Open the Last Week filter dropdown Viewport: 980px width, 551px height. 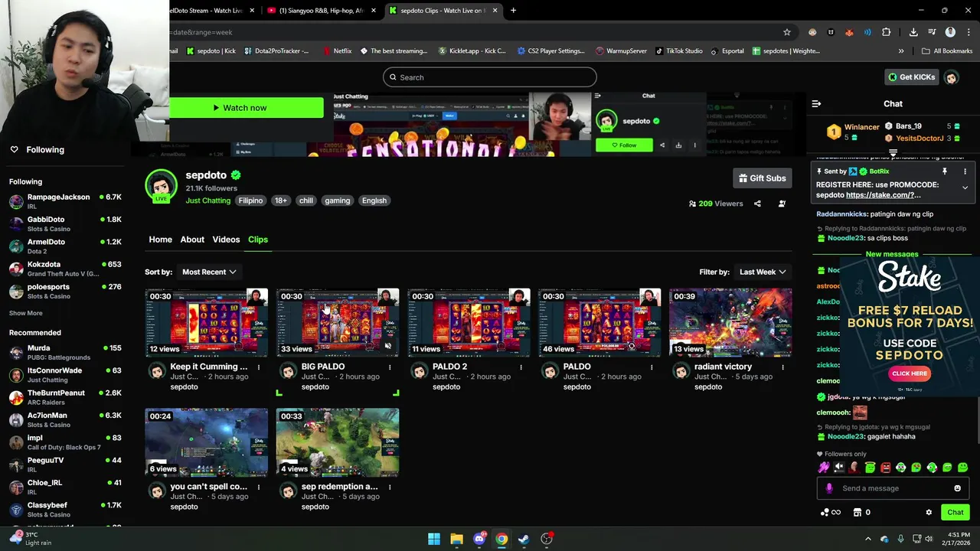tap(762, 272)
